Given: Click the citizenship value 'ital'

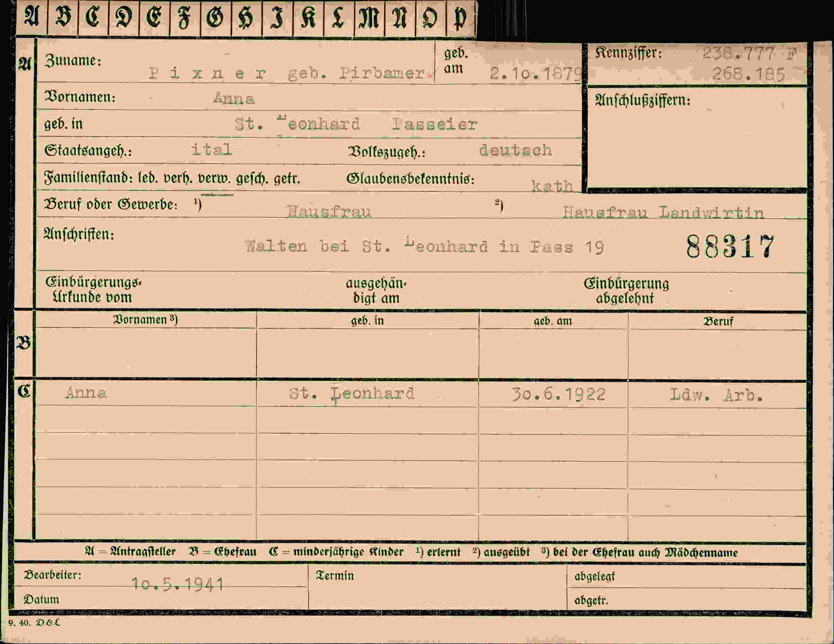Looking at the screenshot, I should coord(212,149).
